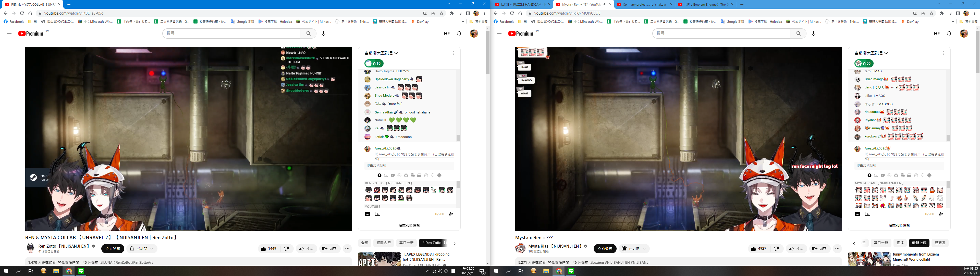Open YouTube guide menu in left window

(9, 33)
